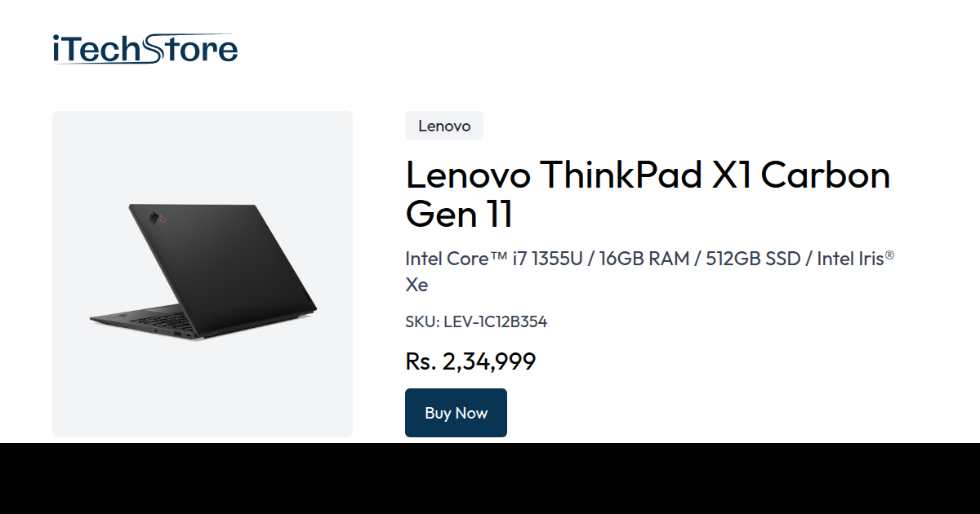Click the iTechStore logo
Viewport: 980px width, 514px height.
point(145,49)
